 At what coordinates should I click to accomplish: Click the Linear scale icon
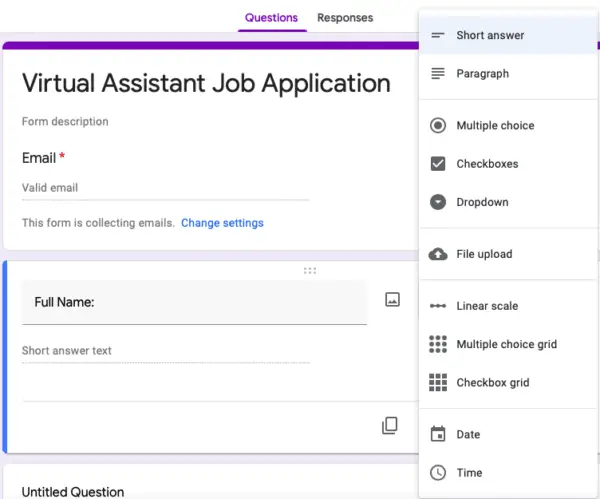pos(437,306)
